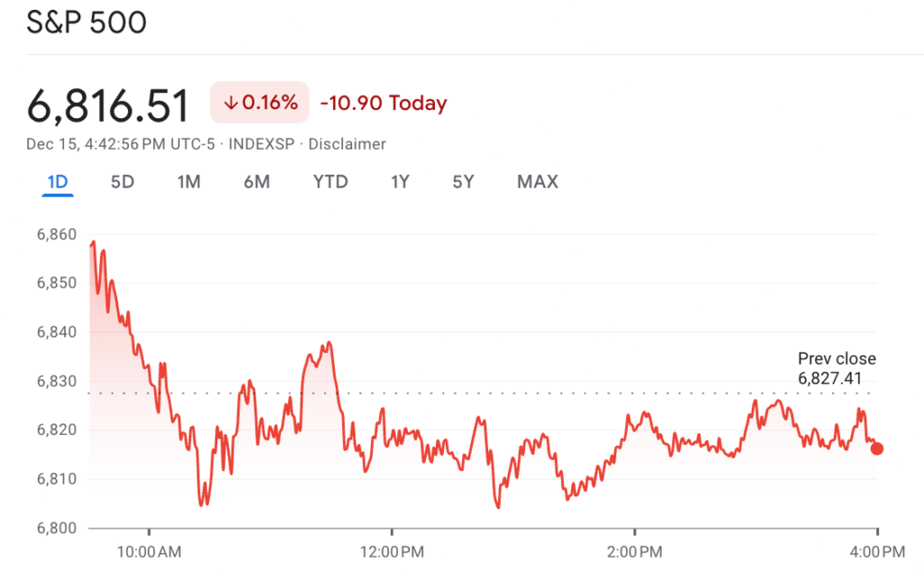Viewport: 924px width, 581px height.
Task: Open the Disclaimer link
Action: point(347,144)
